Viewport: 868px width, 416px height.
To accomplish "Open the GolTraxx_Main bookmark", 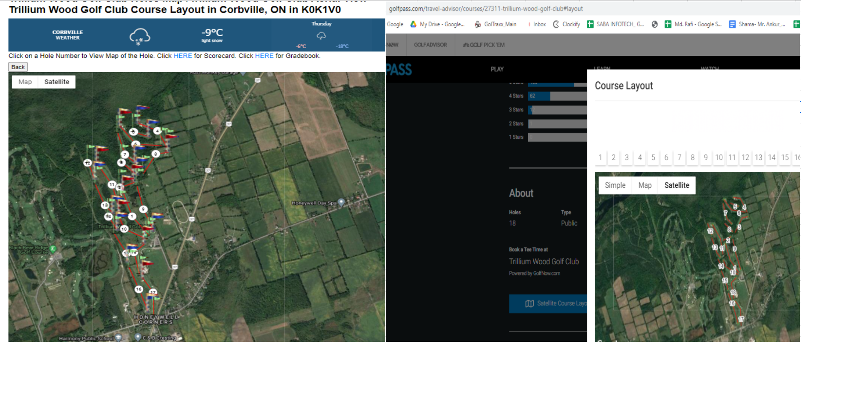I will pyautogui.click(x=495, y=24).
